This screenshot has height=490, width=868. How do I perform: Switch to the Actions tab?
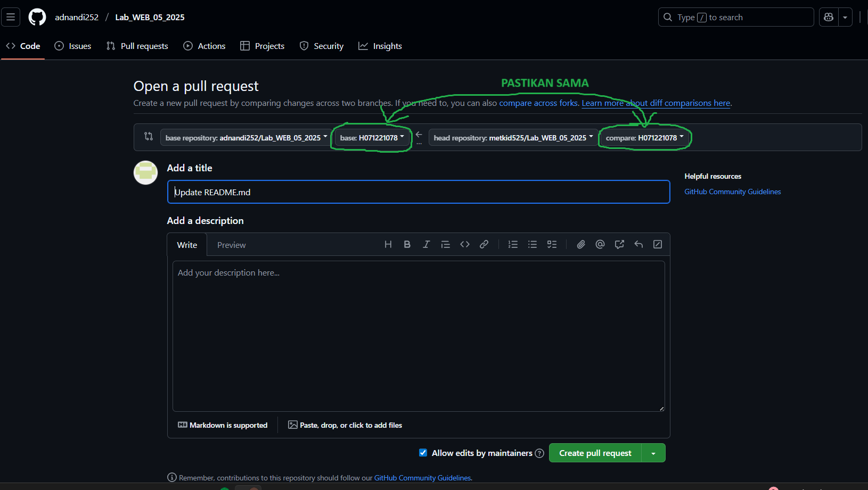204,46
